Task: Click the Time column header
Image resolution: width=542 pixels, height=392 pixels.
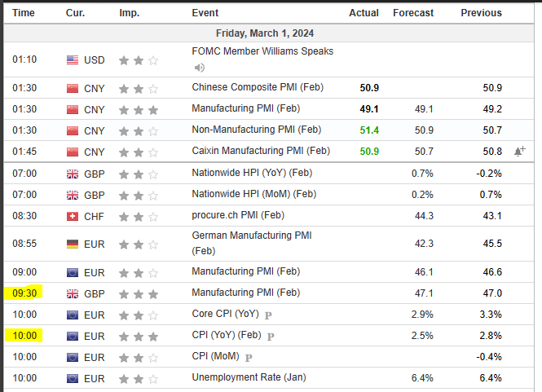Action: [24, 13]
